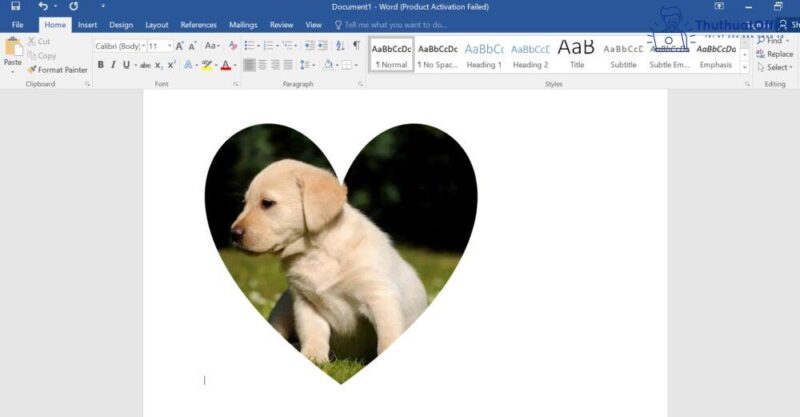Align text right

276,65
